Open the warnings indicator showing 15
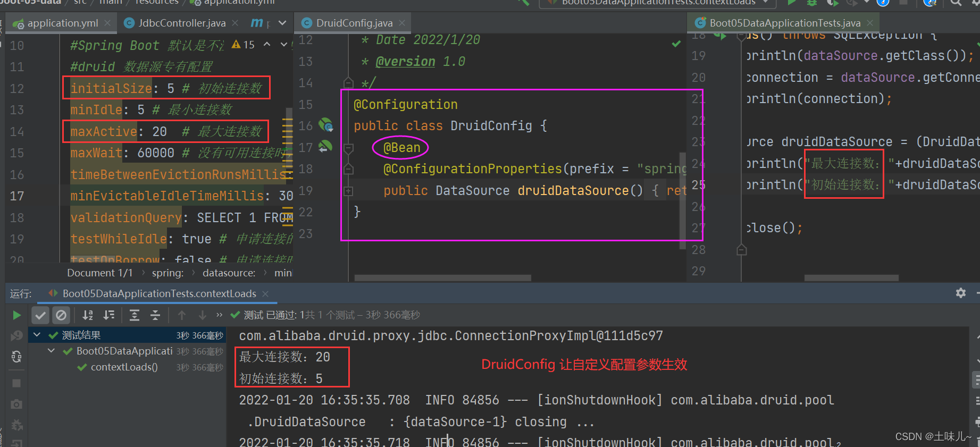This screenshot has width=980, height=447. click(x=243, y=45)
